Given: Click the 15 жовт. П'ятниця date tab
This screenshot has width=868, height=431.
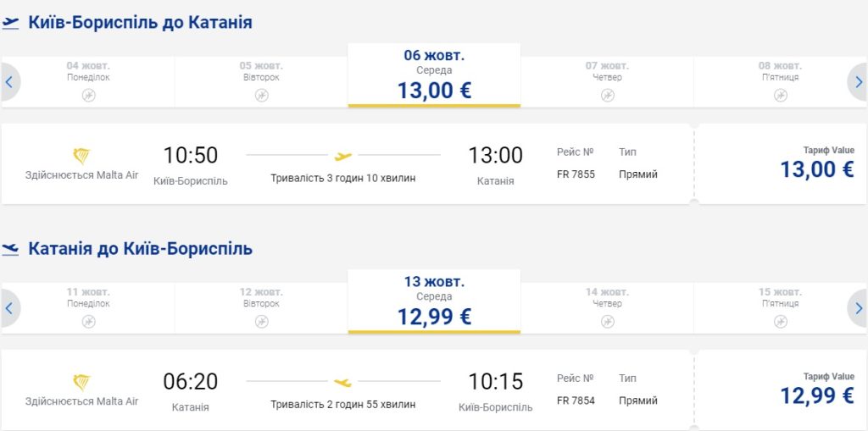Looking at the screenshot, I should click(x=780, y=302).
